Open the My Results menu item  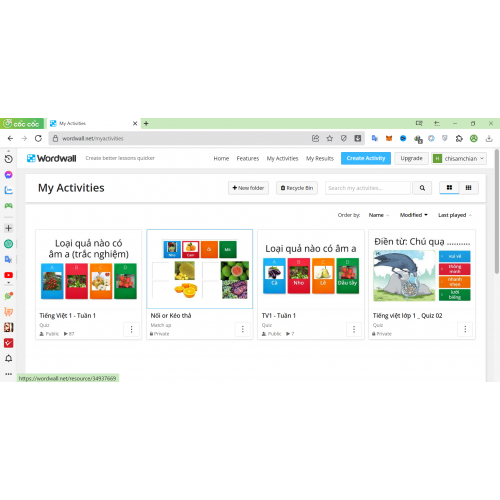click(x=320, y=158)
